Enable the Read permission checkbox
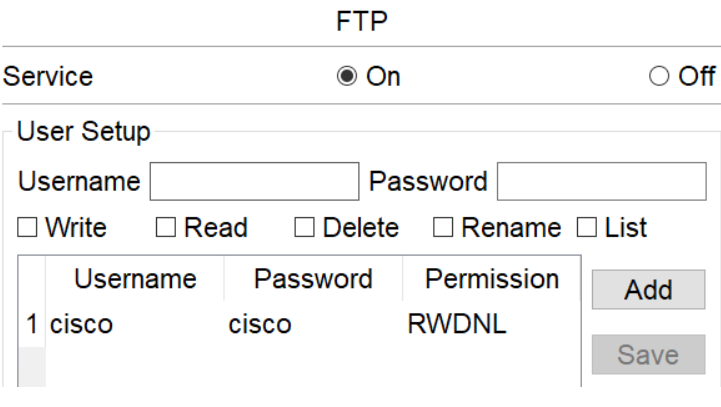 [x=165, y=228]
